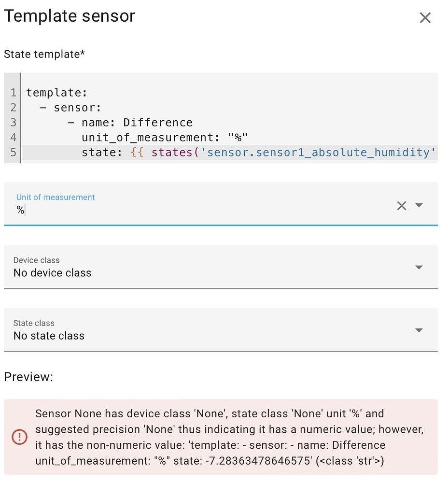This screenshot has height=483, width=448.
Task: Click the dropdown caret in Unit of measurement field
Action: (419, 206)
